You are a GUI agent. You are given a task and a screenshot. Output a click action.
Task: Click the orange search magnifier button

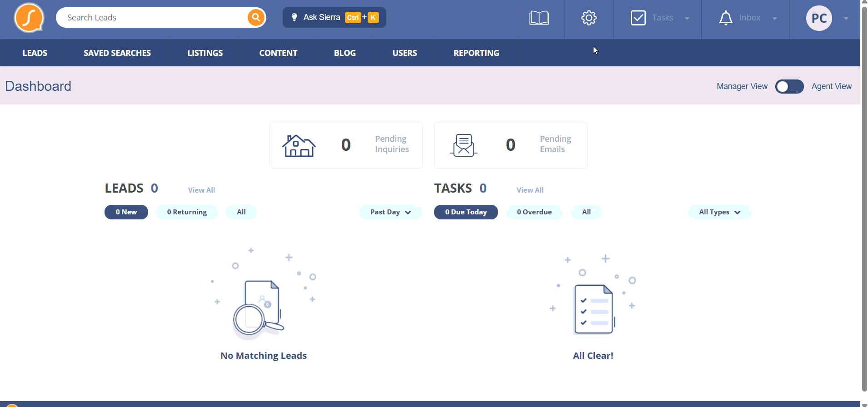[x=256, y=18]
